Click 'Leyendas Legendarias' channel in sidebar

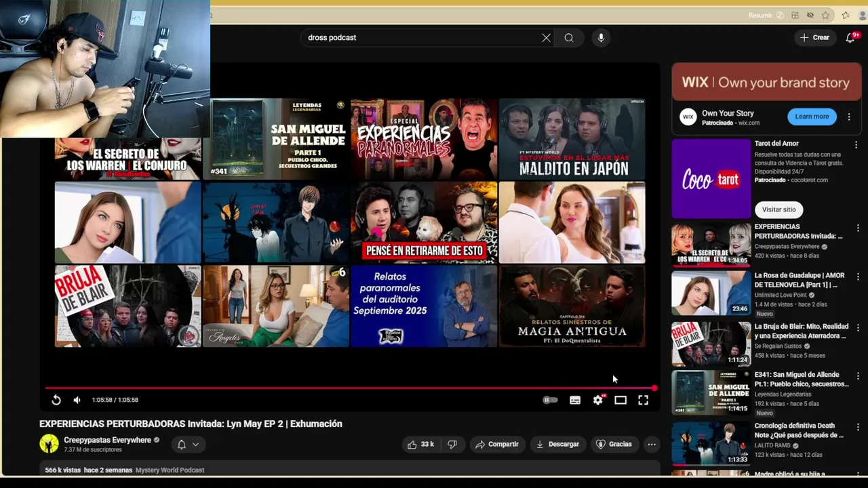pos(783,394)
